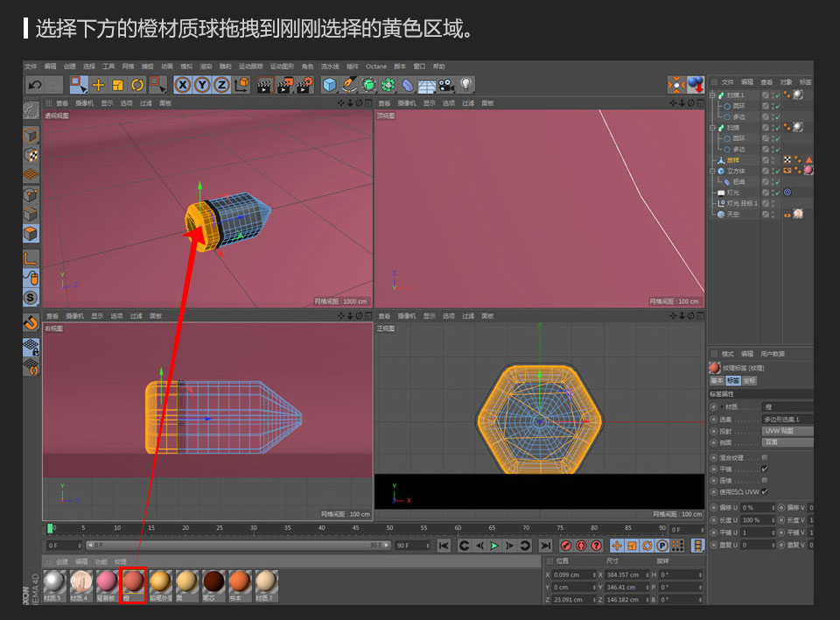Collapse the 扫描1 object hierarchy
840x620 pixels.
(711, 95)
